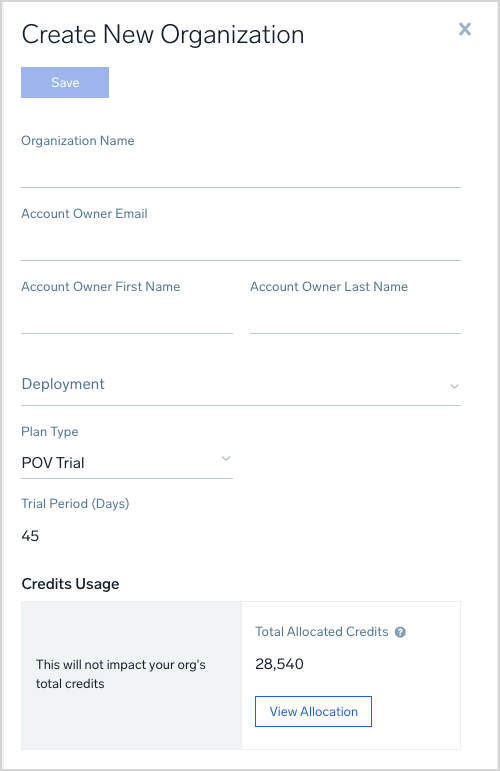
Task: Focus the Account Owner First Name field
Action: click(x=127, y=317)
